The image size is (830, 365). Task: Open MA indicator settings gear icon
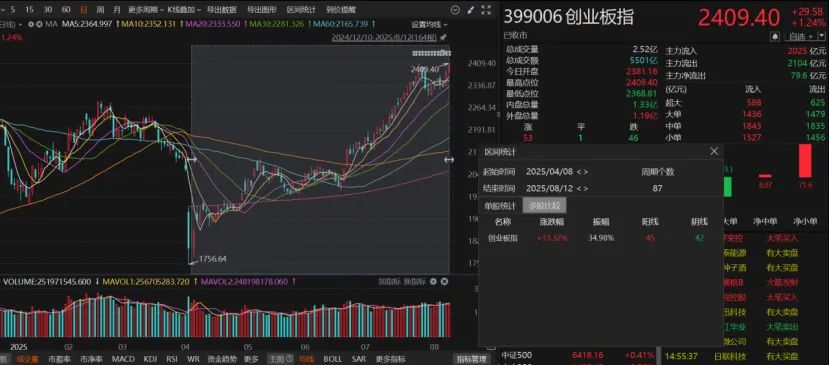tap(31, 24)
